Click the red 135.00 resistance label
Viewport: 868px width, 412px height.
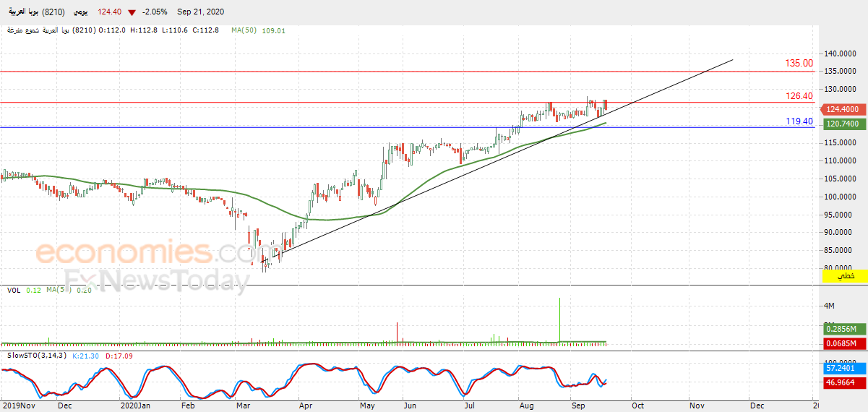[x=799, y=64]
